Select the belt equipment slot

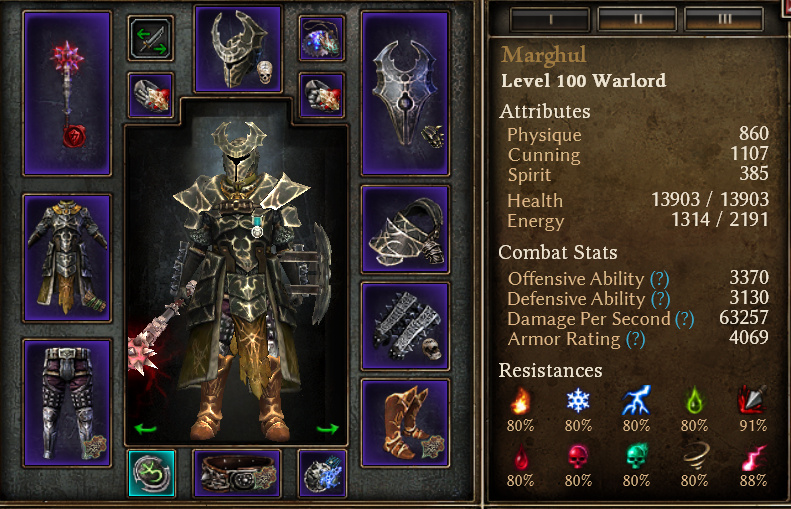[x=237, y=473]
